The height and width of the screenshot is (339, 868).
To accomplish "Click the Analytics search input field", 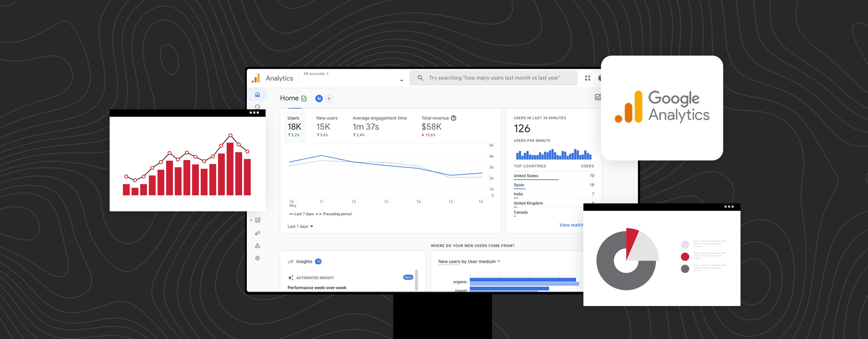I will tap(494, 78).
